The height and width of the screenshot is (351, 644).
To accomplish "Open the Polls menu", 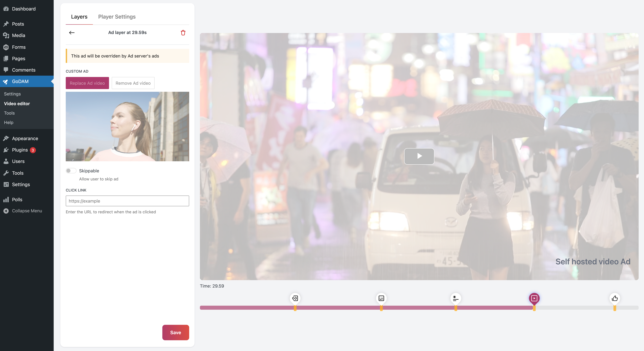I will pyautogui.click(x=27, y=200).
